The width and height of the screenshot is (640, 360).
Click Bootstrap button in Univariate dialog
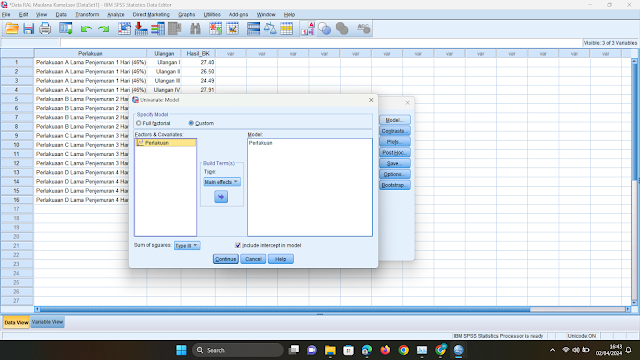pos(395,185)
